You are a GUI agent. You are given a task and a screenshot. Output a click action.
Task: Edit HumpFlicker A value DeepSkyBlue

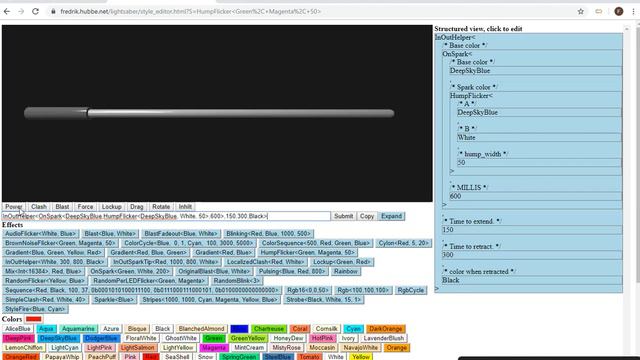pos(539,112)
